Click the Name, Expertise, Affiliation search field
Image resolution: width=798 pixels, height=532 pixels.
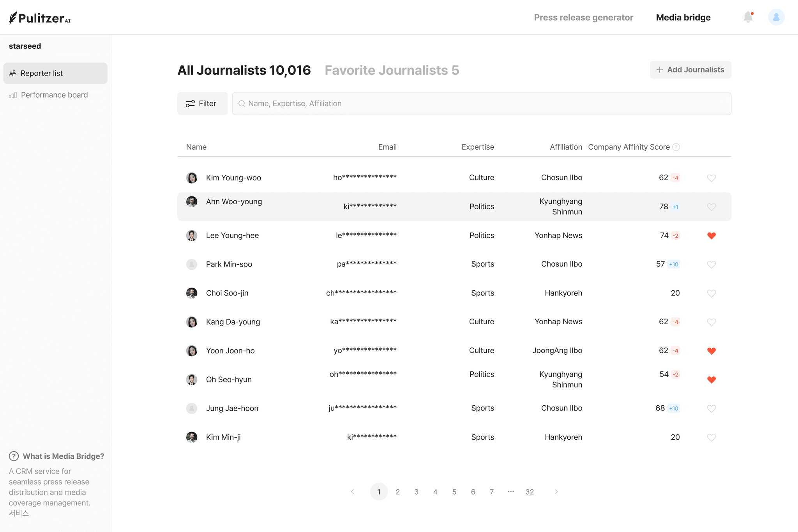pos(481,103)
